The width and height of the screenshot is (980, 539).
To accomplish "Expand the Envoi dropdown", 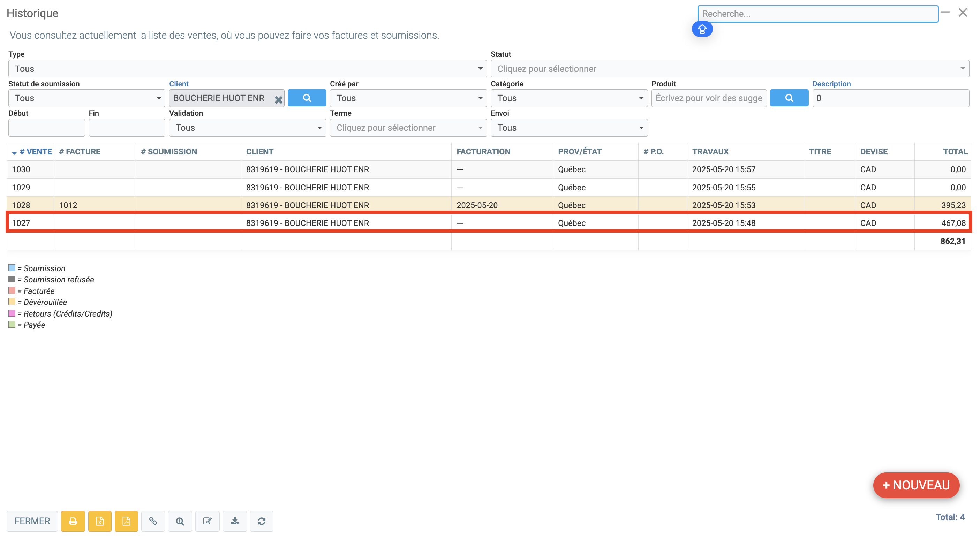I will [569, 127].
